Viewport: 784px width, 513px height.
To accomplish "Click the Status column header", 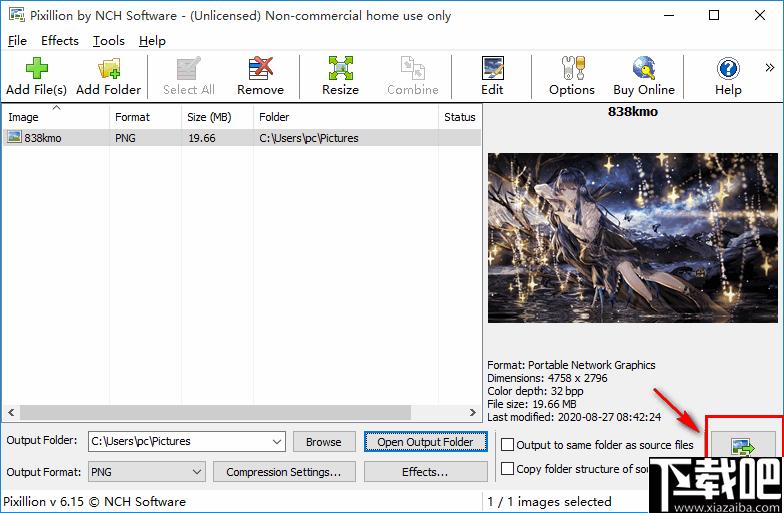I will [460, 117].
